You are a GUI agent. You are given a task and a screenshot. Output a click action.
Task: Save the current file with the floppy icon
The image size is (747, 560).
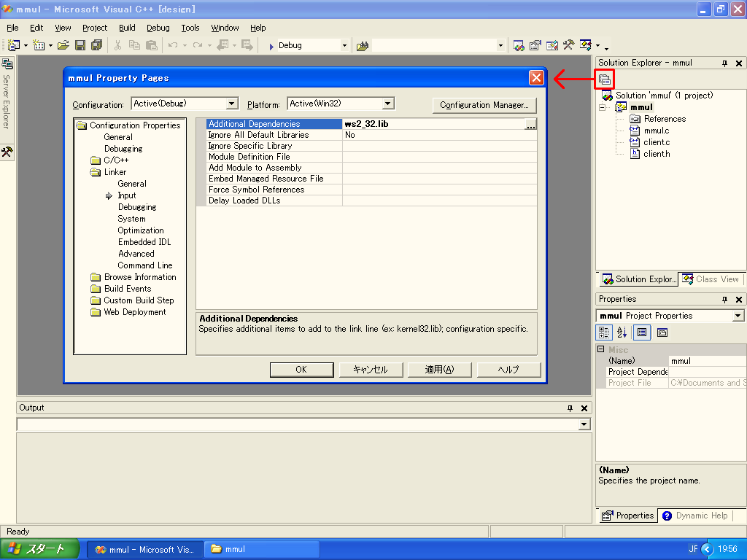click(80, 45)
